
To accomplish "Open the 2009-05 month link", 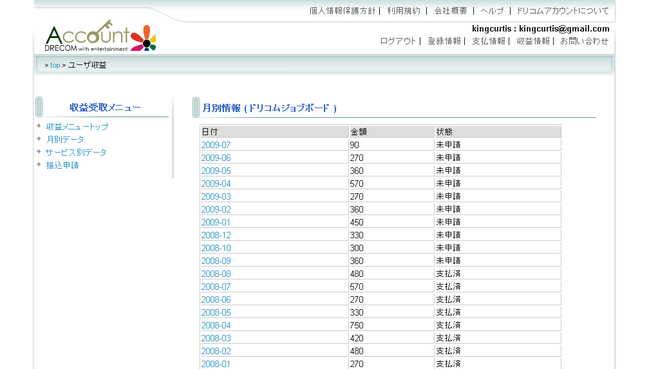I will tap(216, 171).
